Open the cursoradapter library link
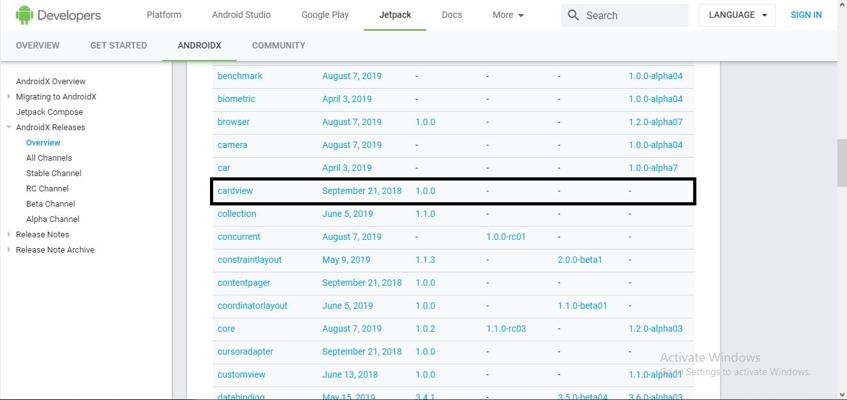 pos(245,352)
